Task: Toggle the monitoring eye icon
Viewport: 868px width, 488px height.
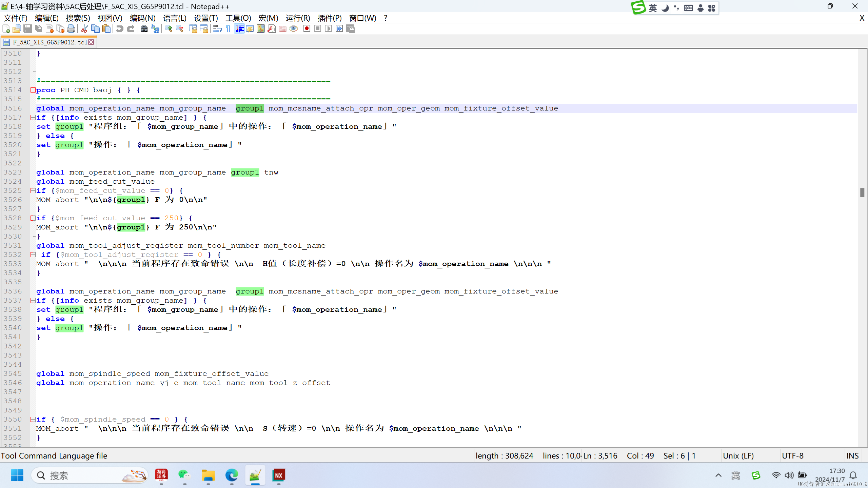Action: pyautogui.click(x=294, y=29)
